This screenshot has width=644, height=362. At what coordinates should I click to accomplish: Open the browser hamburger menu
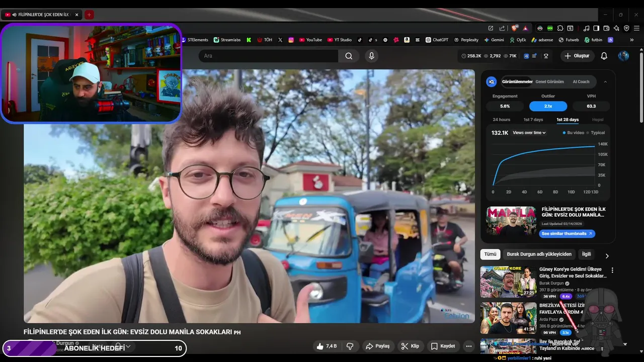click(x=636, y=28)
